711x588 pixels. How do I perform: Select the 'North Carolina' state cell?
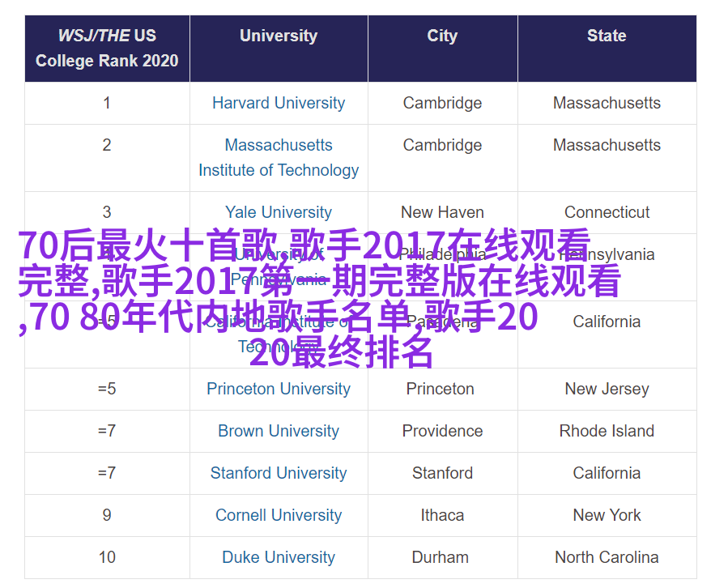tap(607, 557)
